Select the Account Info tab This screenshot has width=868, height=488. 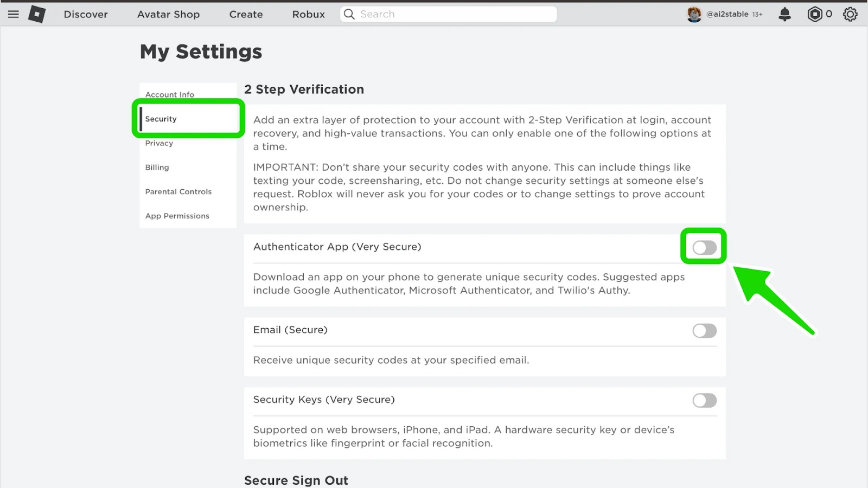pos(170,94)
